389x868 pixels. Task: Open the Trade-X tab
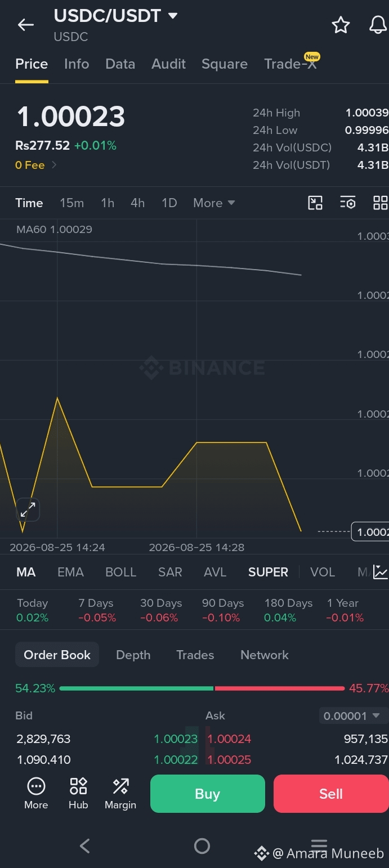pos(290,64)
